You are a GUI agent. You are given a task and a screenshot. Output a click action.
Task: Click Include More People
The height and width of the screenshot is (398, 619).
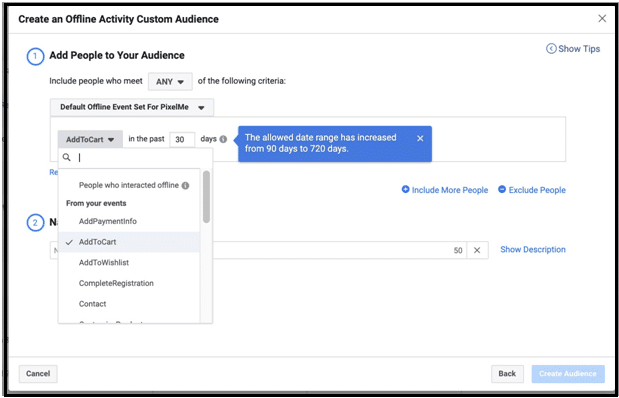[x=445, y=190]
